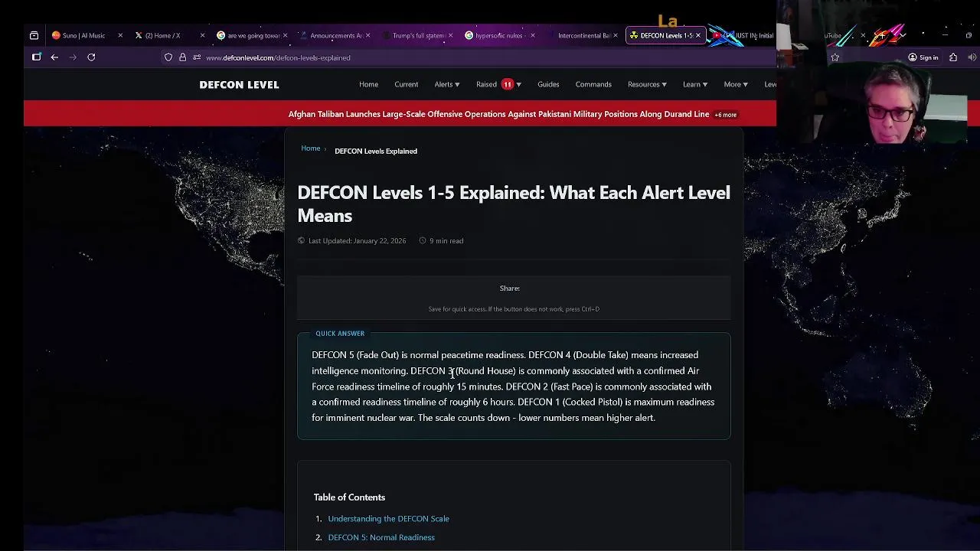Viewport: 980px width, 551px height.
Task: Click the speaker icon in toolbar
Action: pos(972,57)
